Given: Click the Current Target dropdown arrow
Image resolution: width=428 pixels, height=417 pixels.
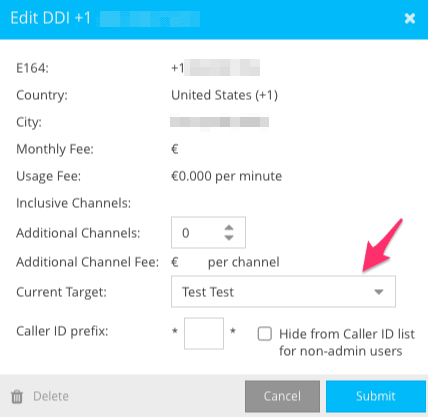Looking at the screenshot, I should click(379, 292).
